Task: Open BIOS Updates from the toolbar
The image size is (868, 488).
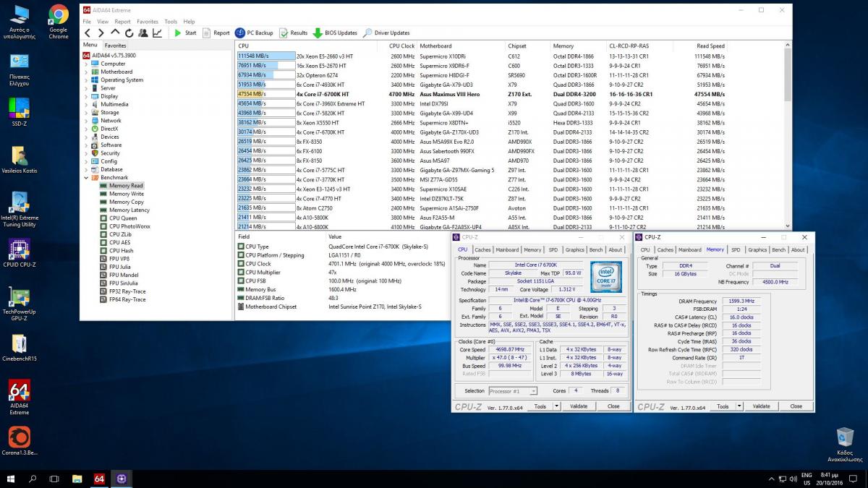Action: click(336, 33)
